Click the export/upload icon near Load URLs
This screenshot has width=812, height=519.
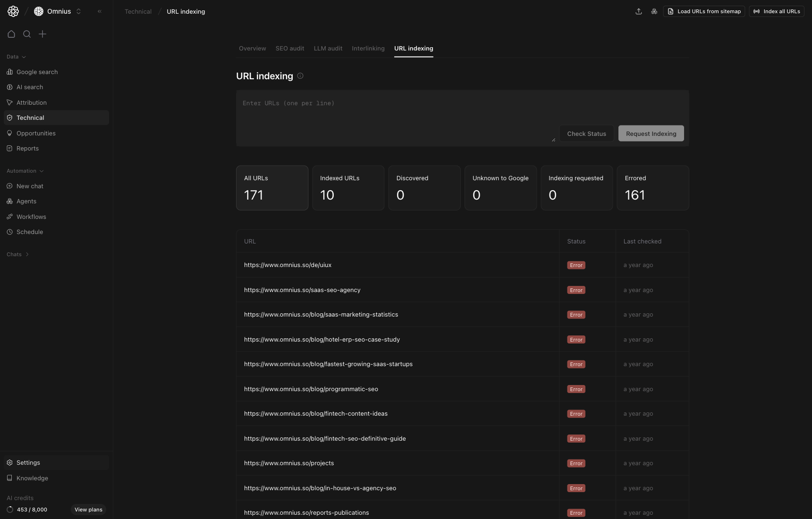tap(639, 11)
